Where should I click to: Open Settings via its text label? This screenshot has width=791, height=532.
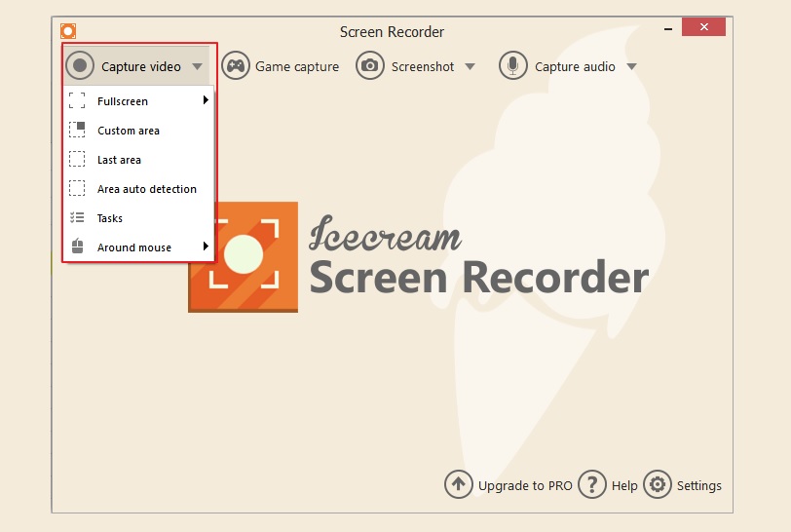[x=699, y=485]
